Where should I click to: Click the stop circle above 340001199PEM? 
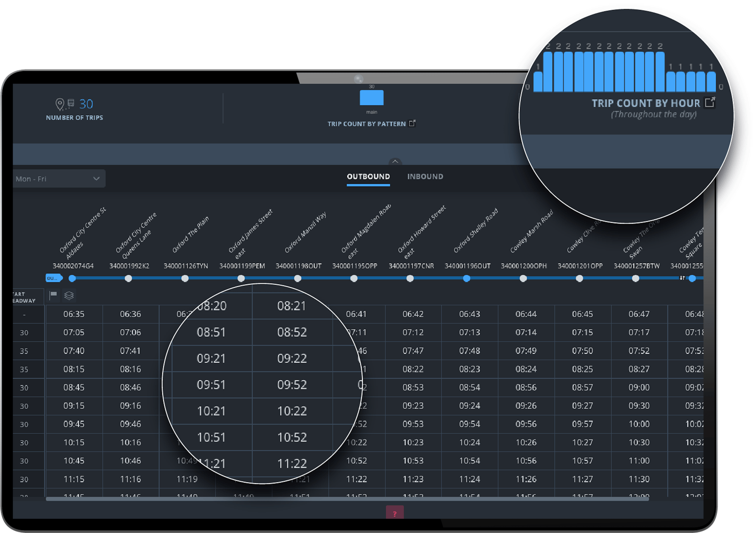pyautogui.click(x=241, y=279)
